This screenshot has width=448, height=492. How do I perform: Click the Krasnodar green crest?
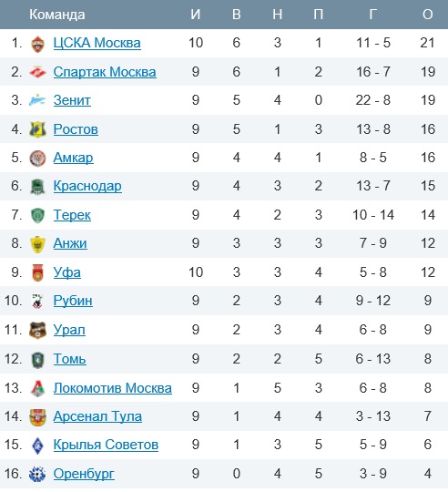(x=37, y=187)
